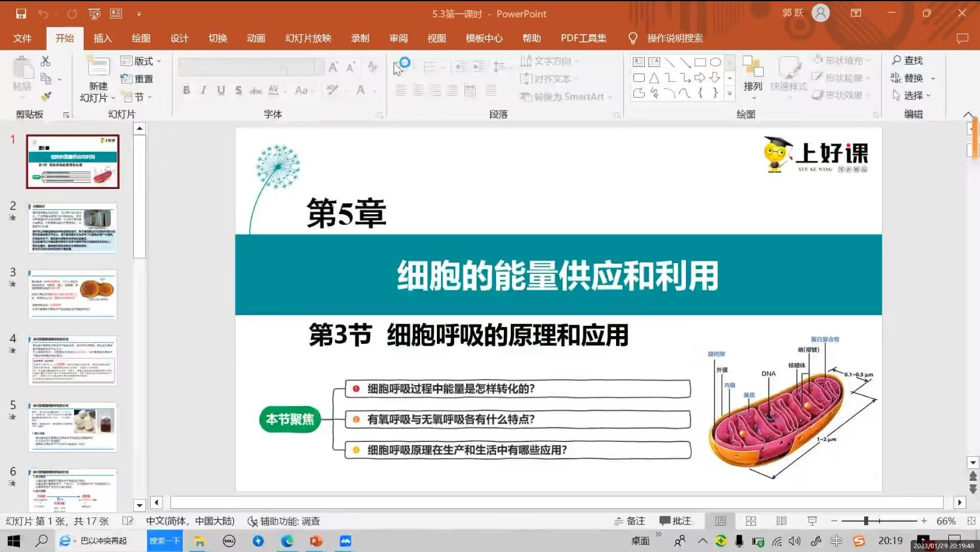Open the Insert (插入) tab
The height and width of the screenshot is (552, 980).
click(x=103, y=38)
